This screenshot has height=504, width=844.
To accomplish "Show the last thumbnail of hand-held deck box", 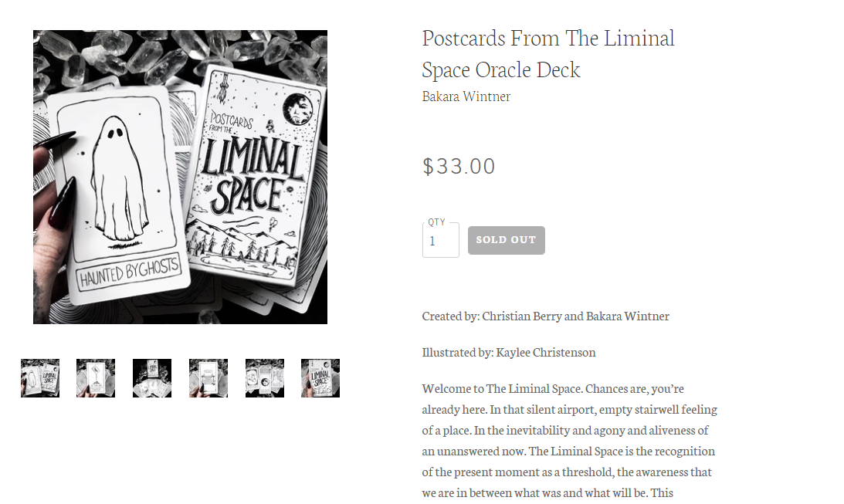I will point(320,378).
